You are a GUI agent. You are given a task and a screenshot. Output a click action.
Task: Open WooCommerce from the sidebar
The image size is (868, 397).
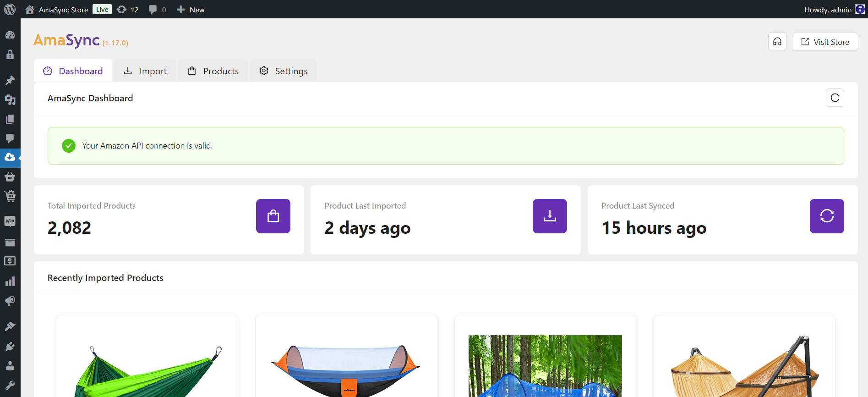10,221
